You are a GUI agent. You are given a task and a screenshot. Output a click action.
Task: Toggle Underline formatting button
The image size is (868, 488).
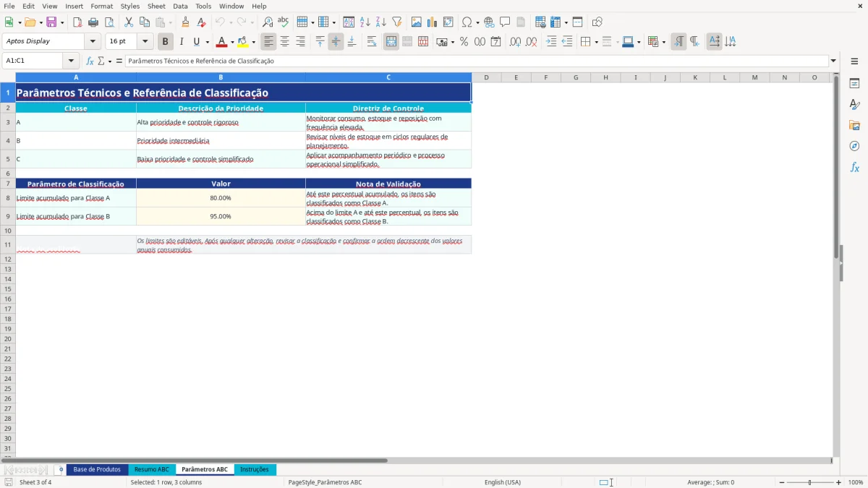coord(196,42)
